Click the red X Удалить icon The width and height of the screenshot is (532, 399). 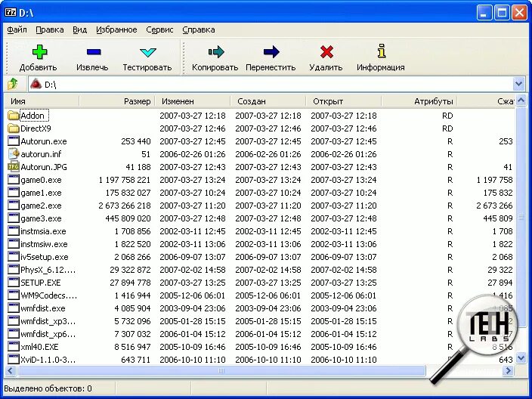pyautogui.click(x=326, y=52)
